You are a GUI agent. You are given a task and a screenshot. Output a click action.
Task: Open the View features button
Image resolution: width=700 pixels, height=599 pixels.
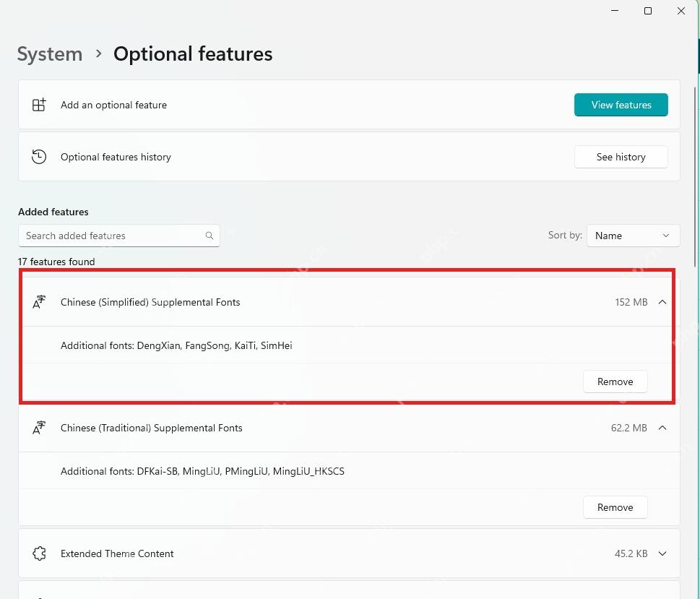click(x=621, y=105)
